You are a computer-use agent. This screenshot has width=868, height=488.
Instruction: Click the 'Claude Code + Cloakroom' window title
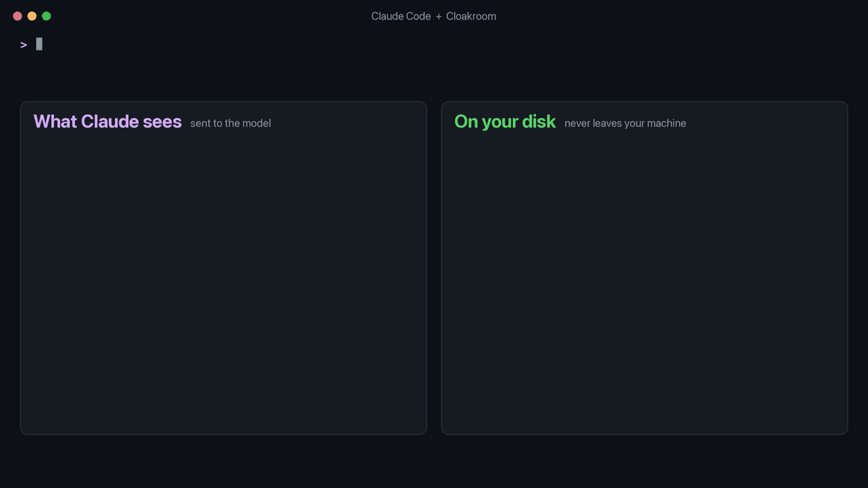click(x=434, y=16)
